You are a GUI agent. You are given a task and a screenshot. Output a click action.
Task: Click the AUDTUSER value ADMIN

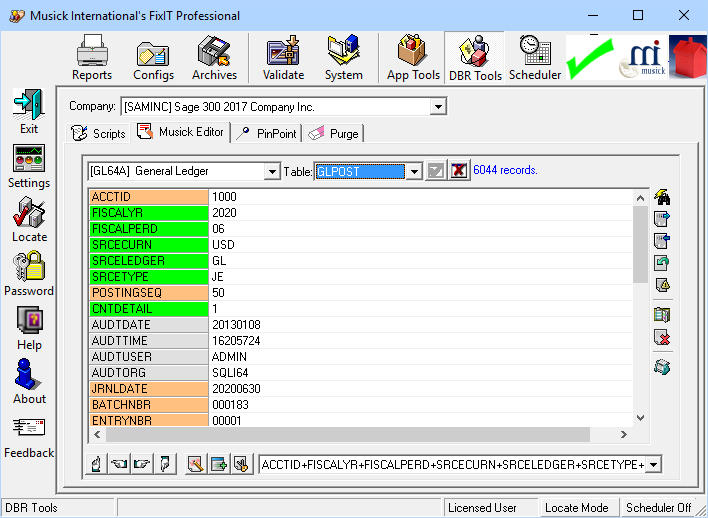(229, 357)
